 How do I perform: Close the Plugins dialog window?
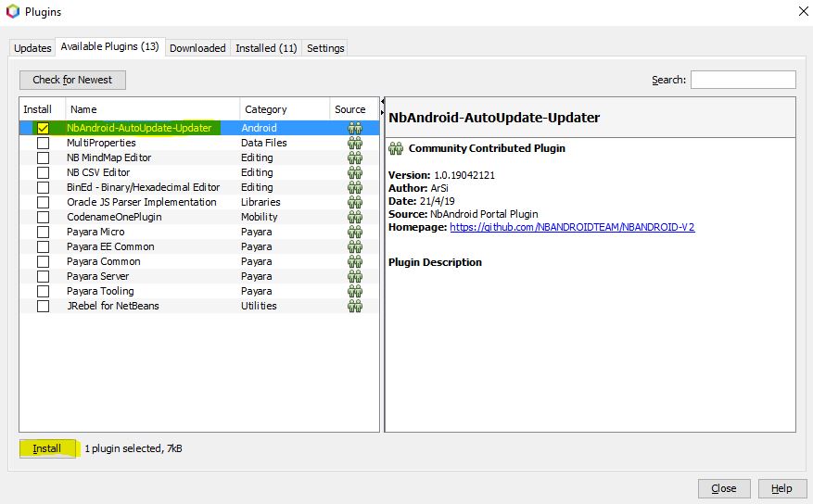[x=803, y=11]
